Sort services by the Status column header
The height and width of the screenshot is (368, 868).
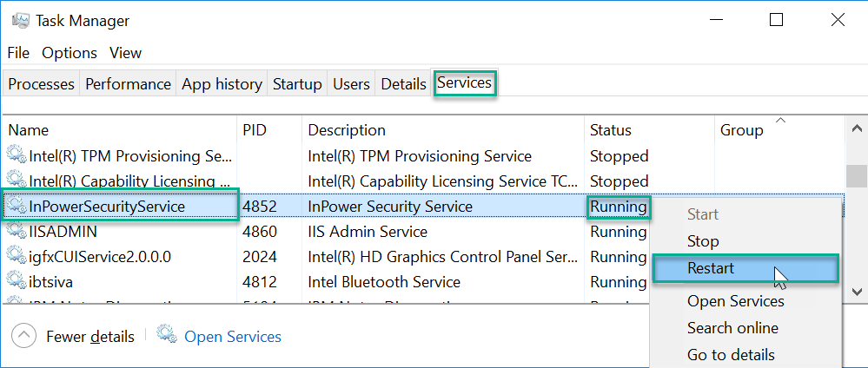[x=610, y=130]
